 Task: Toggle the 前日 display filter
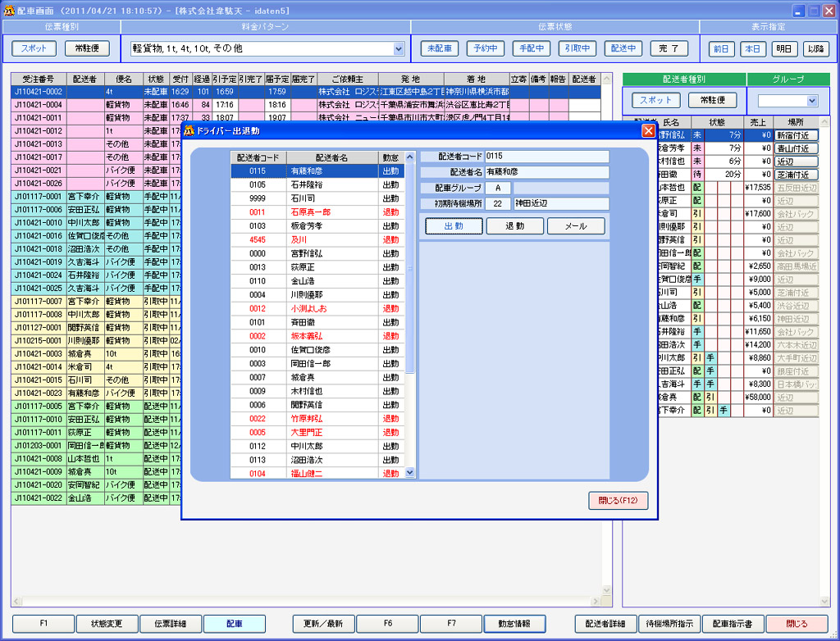(x=722, y=48)
